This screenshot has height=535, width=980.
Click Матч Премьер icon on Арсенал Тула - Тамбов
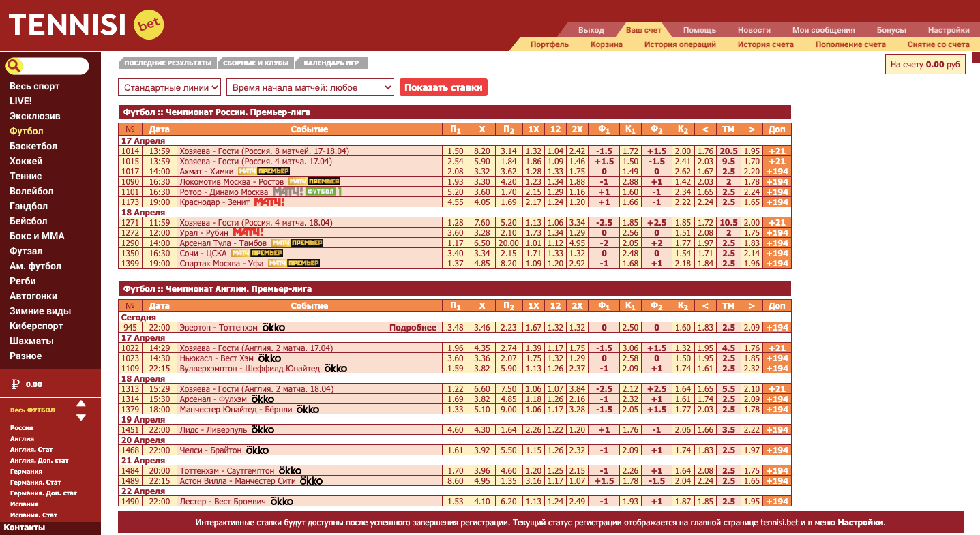[297, 243]
